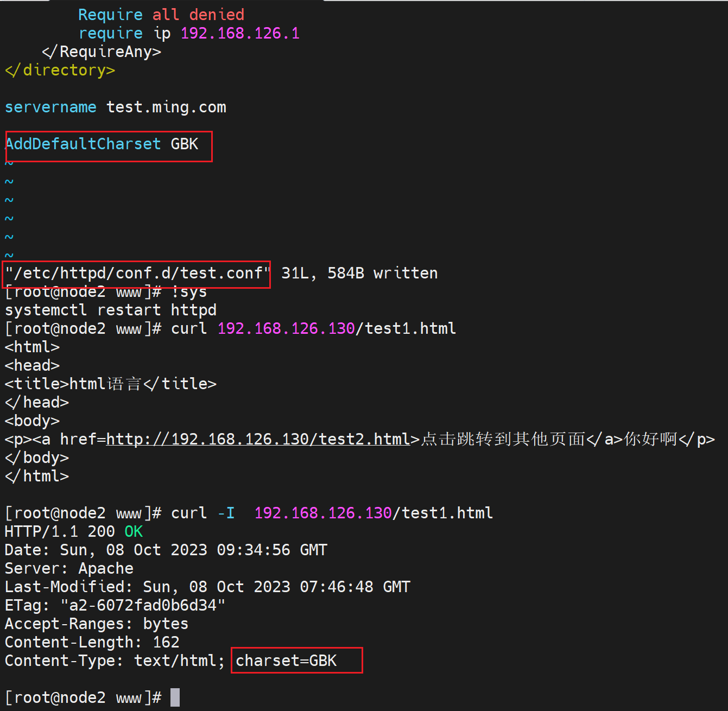Image resolution: width=728 pixels, height=711 pixels.
Task: Click the charset=GBK value in Content-Type header
Action: tap(286, 661)
